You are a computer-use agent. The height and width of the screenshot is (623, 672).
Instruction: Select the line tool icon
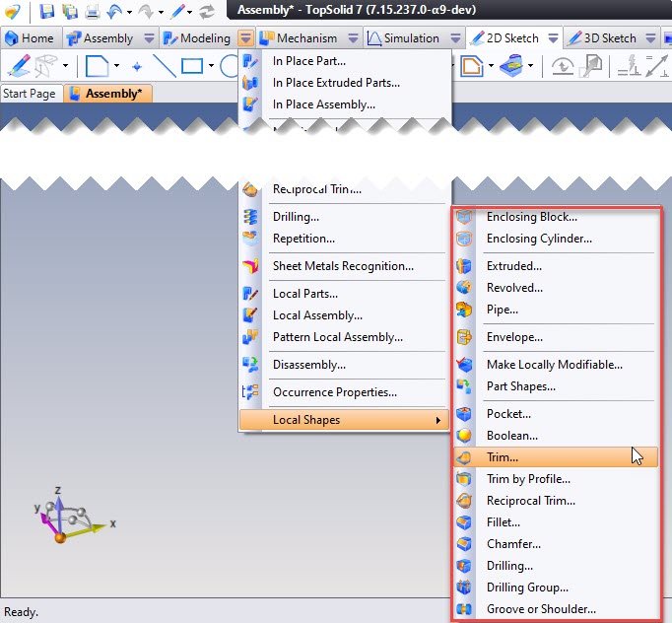(x=165, y=66)
